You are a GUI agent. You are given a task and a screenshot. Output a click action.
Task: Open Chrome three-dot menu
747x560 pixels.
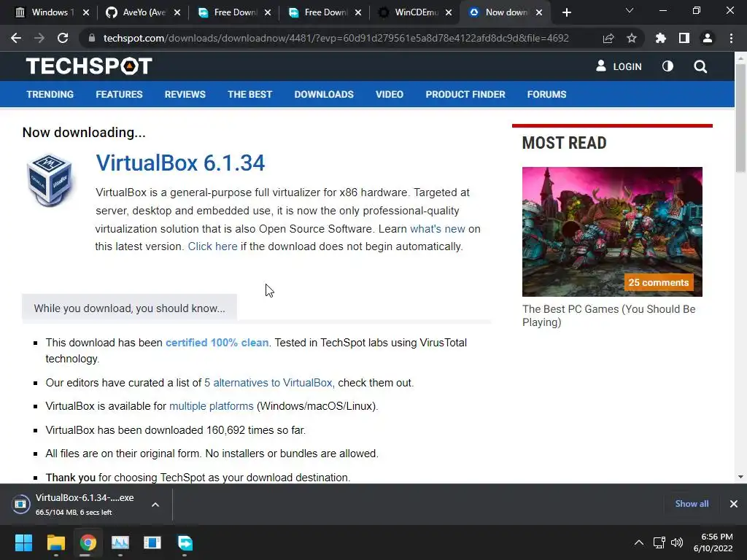(731, 38)
